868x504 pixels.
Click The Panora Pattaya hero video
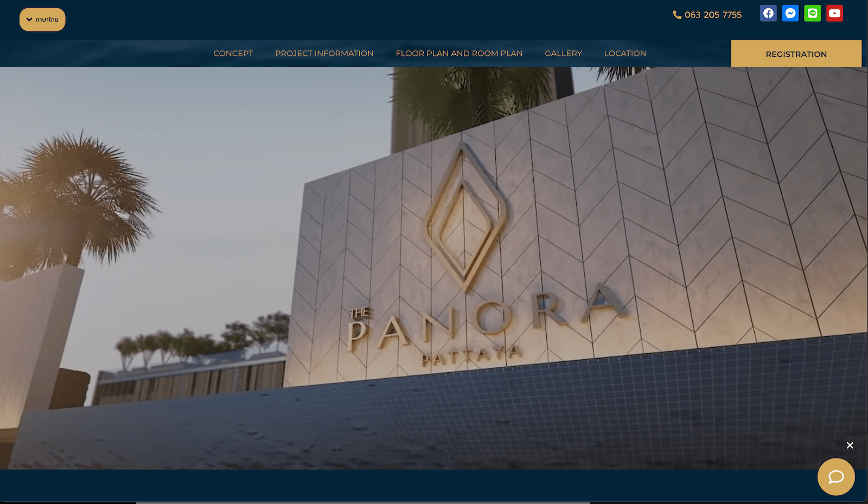tap(434, 268)
